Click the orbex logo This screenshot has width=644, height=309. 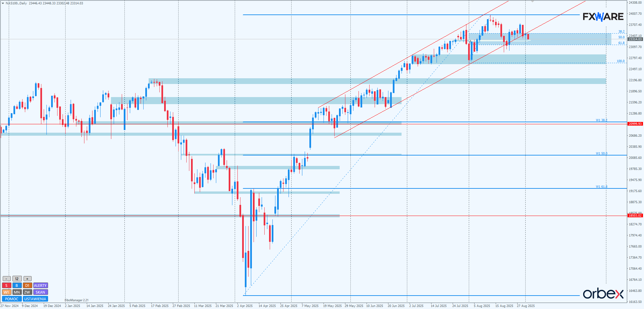(x=603, y=294)
